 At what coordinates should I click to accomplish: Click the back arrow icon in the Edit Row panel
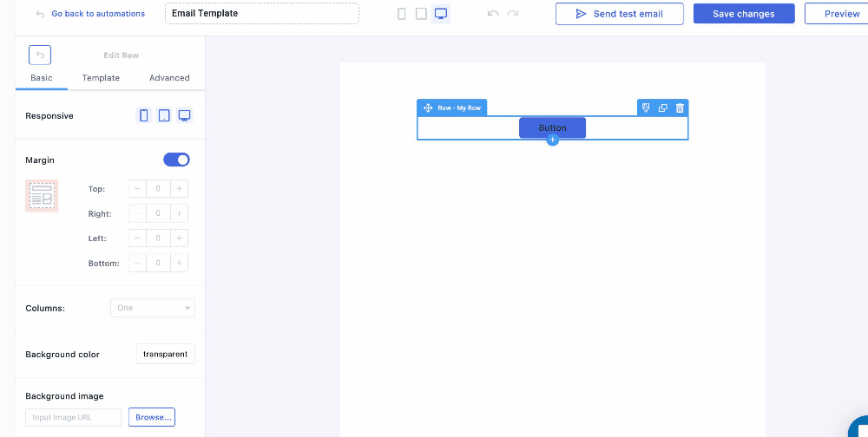40,55
